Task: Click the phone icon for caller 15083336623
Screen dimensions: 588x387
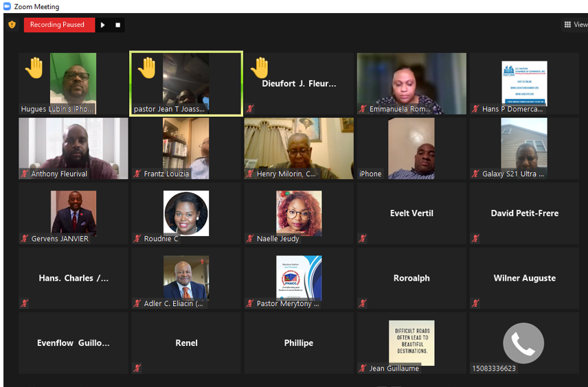Action: pos(523,343)
